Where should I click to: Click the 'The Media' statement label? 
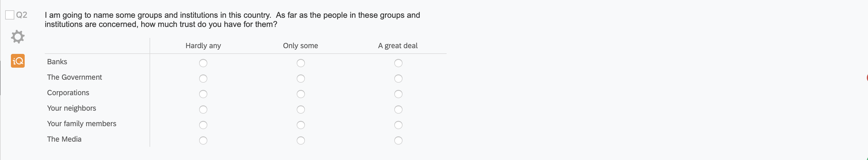64,139
